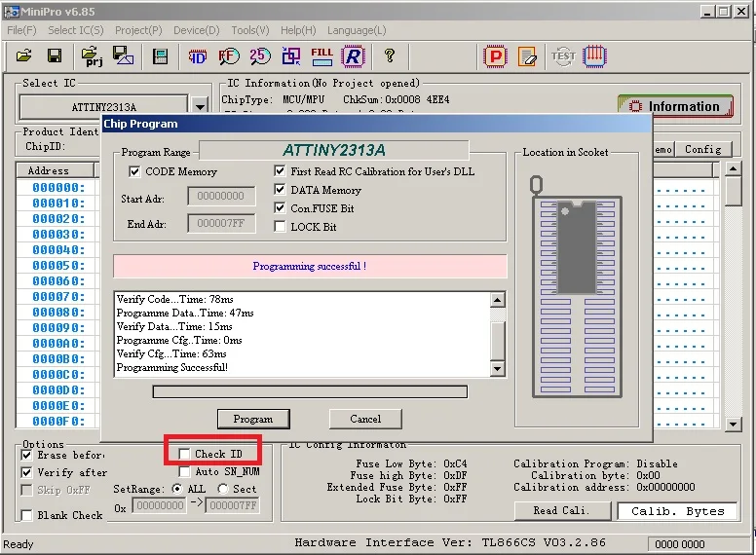Viewport: 756px width, 555px height.
Task: Open help with the question mark icon
Action: [390, 55]
